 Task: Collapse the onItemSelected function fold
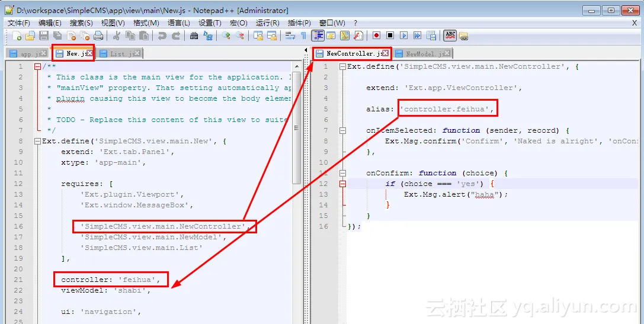[x=343, y=130]
